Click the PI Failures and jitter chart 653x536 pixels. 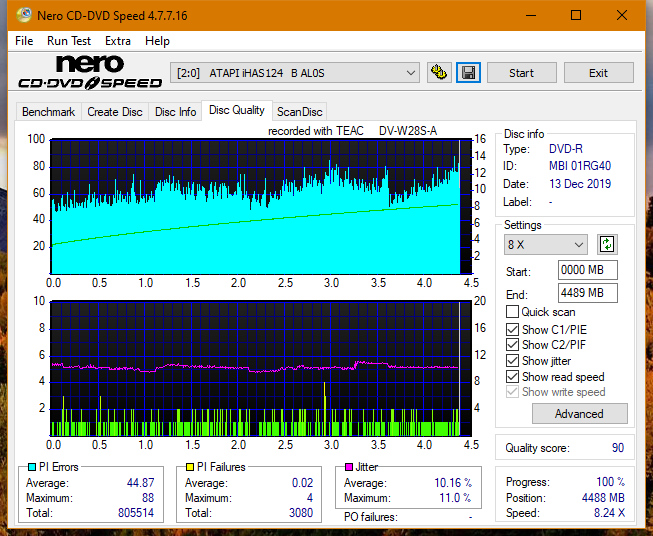pyautogui.click(x=261, y=369)
